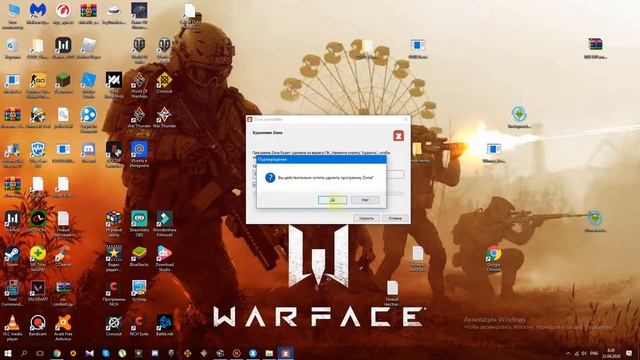Image resolution: width=640 pixels, height=360 pixels.
Task: Switch to Skype on the taskbar
Action: pyautogui.click(x=106, y=353)
